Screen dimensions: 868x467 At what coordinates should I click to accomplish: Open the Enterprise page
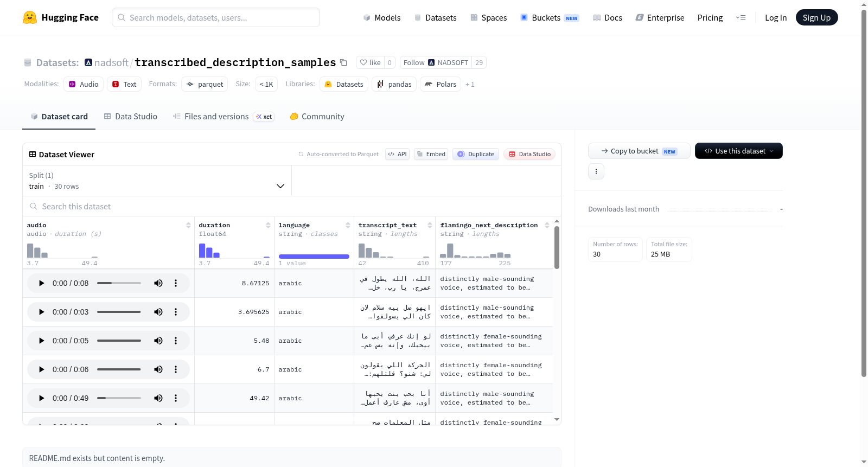(660, 17)
